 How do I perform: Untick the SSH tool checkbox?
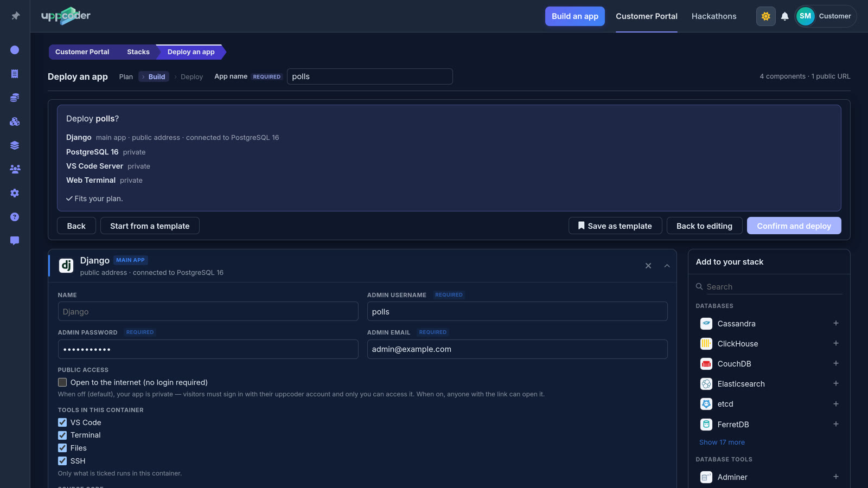pyautogui.click(x=62, y=461)
